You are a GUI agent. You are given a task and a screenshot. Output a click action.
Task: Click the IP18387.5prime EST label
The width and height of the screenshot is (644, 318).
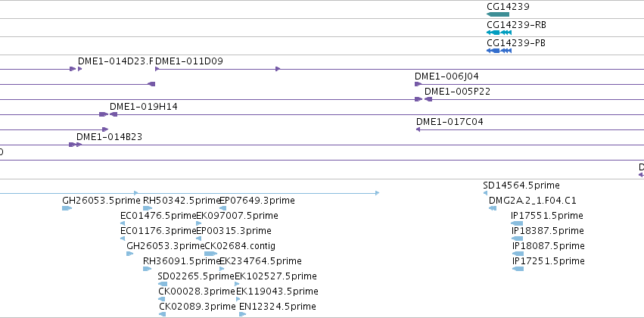(548, 231)
